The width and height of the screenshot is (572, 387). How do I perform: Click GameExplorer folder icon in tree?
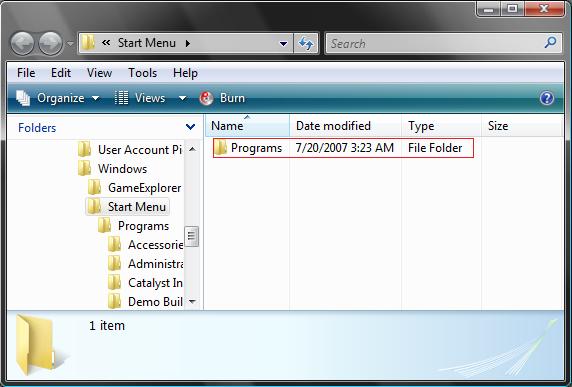pyautogui.click(x=94, y=187)
